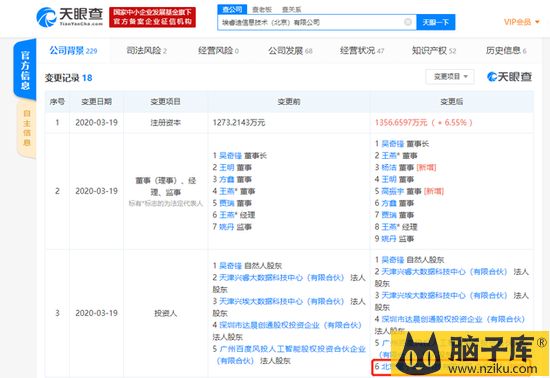Open 方鑫 董事 link in 变更后 list
The width and height of the screenshot is (550, 378).
389,203
